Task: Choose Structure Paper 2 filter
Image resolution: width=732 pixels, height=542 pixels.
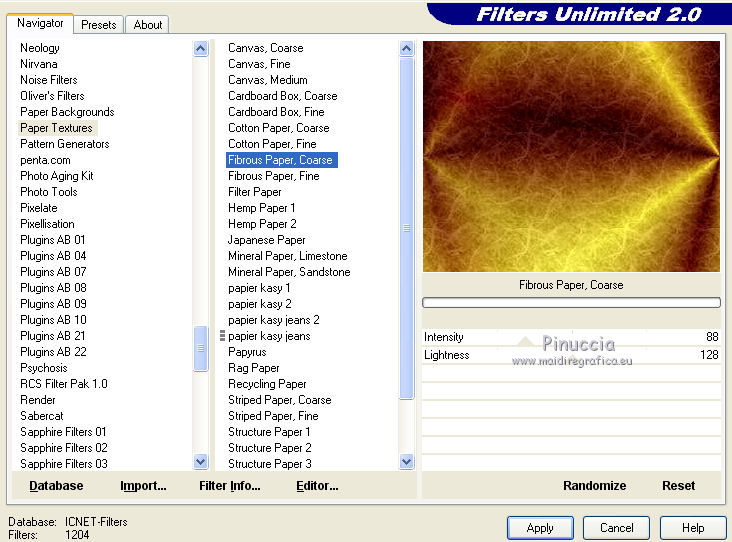Action: [269, 448]
